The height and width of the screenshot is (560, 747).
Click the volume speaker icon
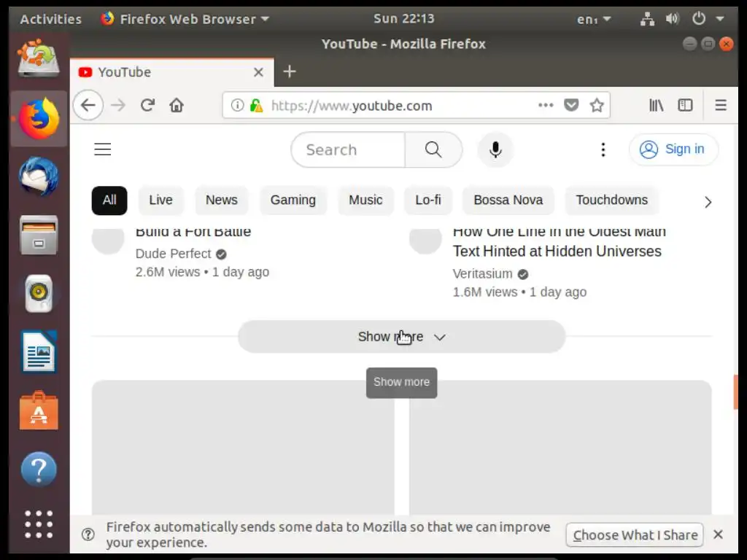tap(672, 19)
